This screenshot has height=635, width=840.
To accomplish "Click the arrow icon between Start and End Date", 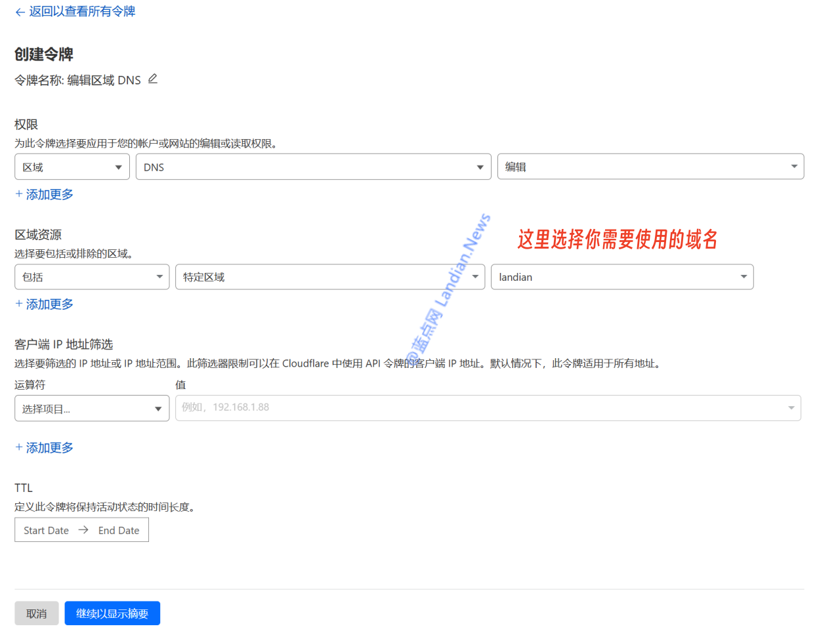I will click(83, 530).
